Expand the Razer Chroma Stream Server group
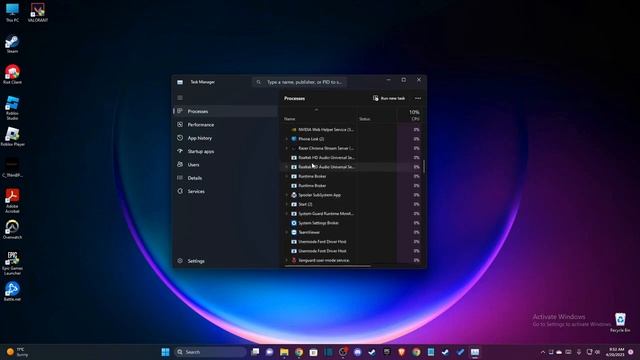640x360 pixels. 287,148
